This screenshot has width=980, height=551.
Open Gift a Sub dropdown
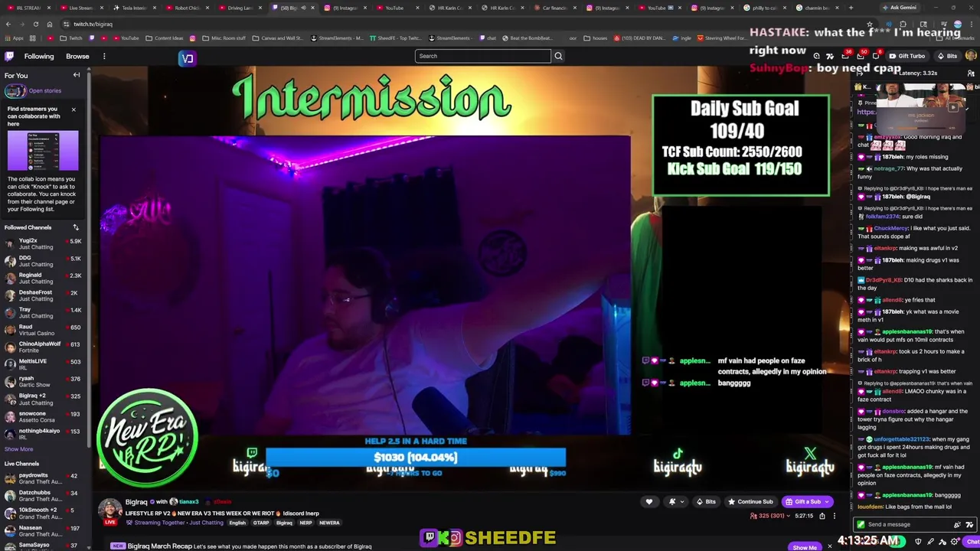point(807,502)
